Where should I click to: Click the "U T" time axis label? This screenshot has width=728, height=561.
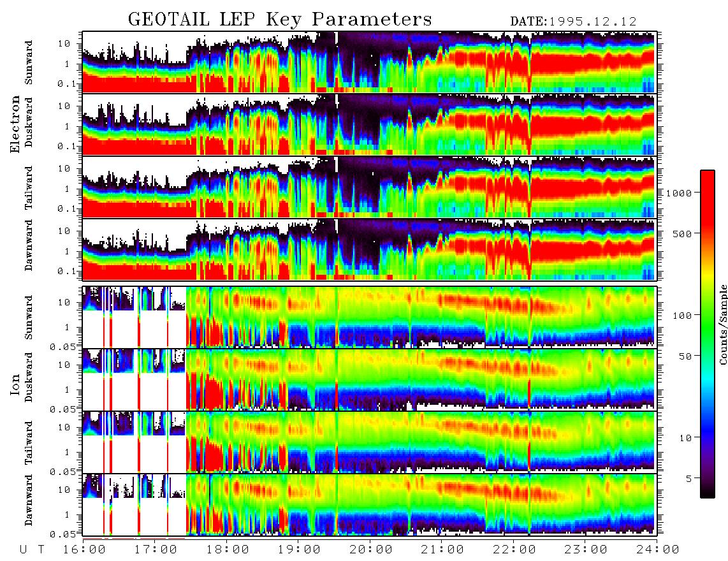pyautogui.click(x=32, y=550)
